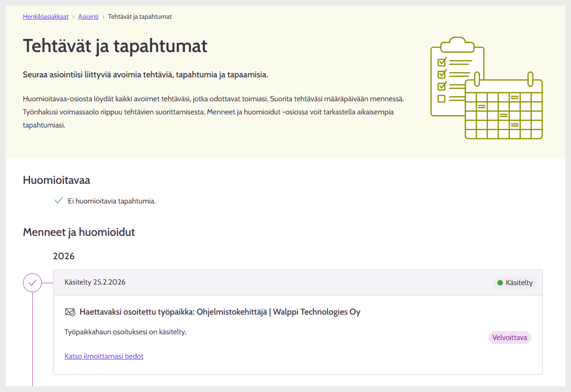The height and width of the screenshot is (392, 571).
Task: Click the purple checkmark circle on timeline
Action: [32, 283]
